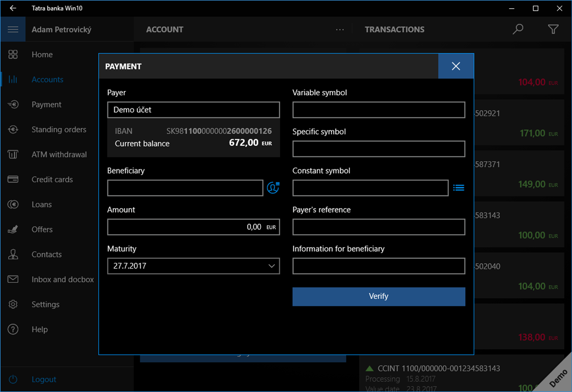This screenshot has width=572, height=392.
Task: Click the IBAN number of payer
Action: [219, 131]
